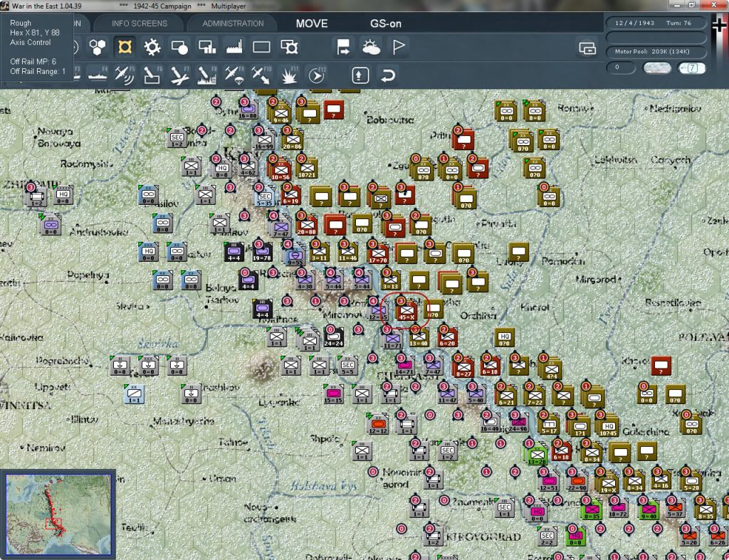The width and height of the screenshot is (729, 560).
Task: Click the boxed up-arrow icon
Action: [x=360, y=75]
